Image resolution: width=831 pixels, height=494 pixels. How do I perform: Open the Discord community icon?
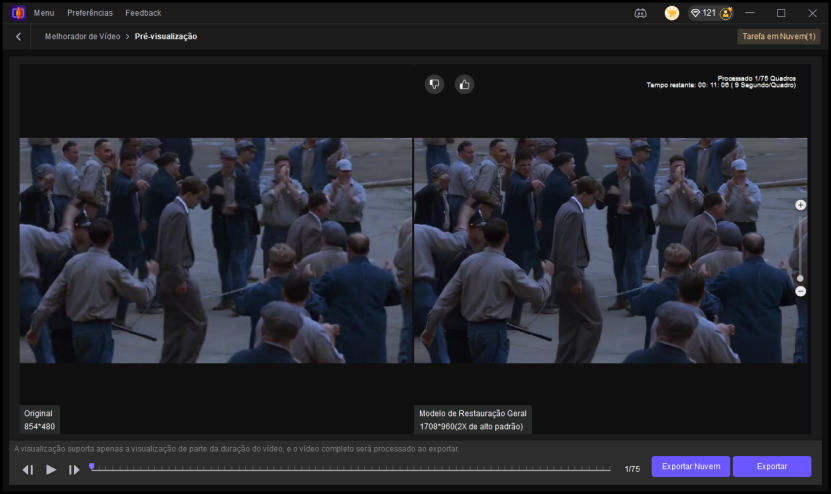[640, 13]
